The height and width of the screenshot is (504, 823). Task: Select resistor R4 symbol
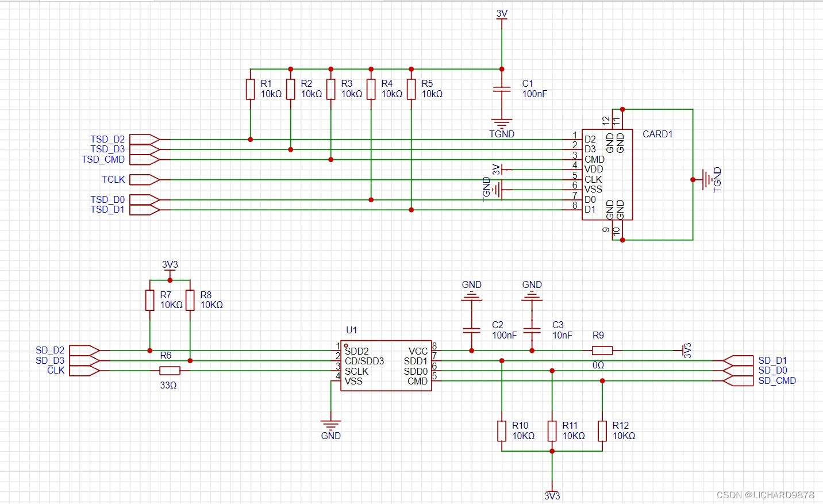point(371,89)
